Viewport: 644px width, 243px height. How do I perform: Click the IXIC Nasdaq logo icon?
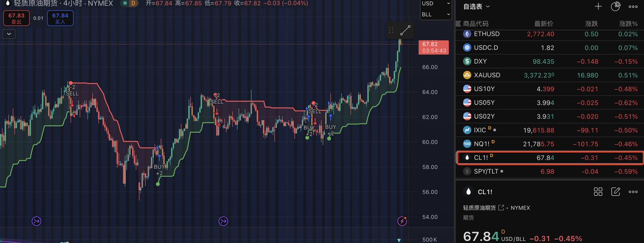click(467, 130)
